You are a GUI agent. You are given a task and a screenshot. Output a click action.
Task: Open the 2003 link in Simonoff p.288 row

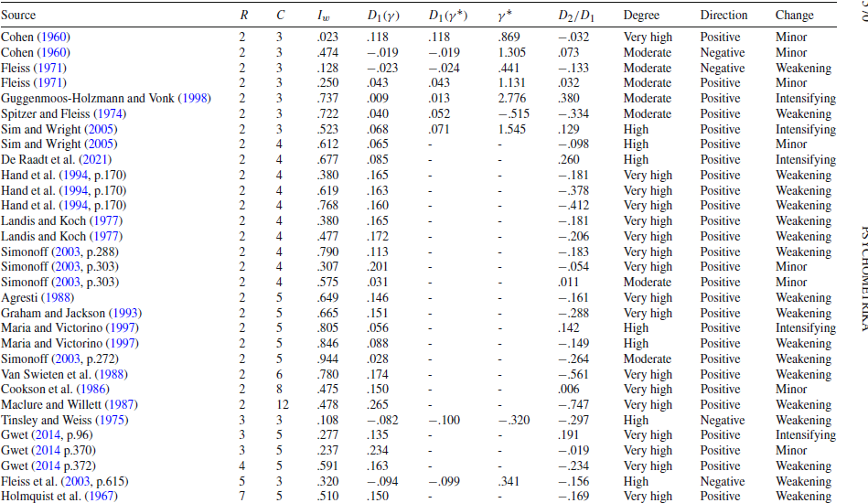65,251
